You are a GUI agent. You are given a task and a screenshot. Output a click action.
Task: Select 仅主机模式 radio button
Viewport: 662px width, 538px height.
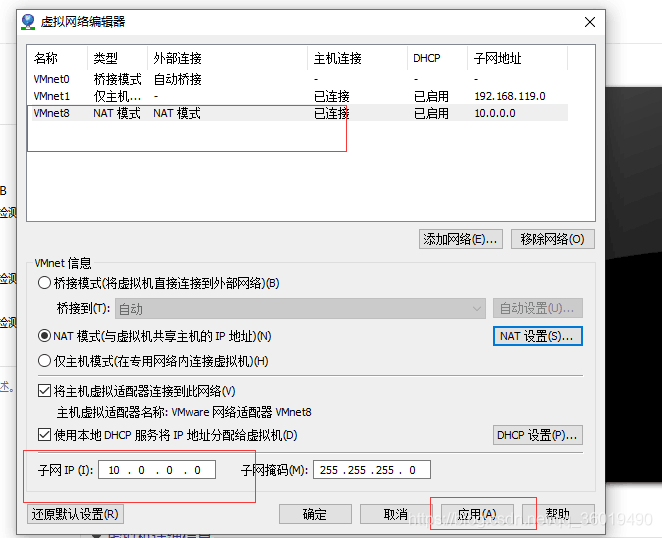44,361
